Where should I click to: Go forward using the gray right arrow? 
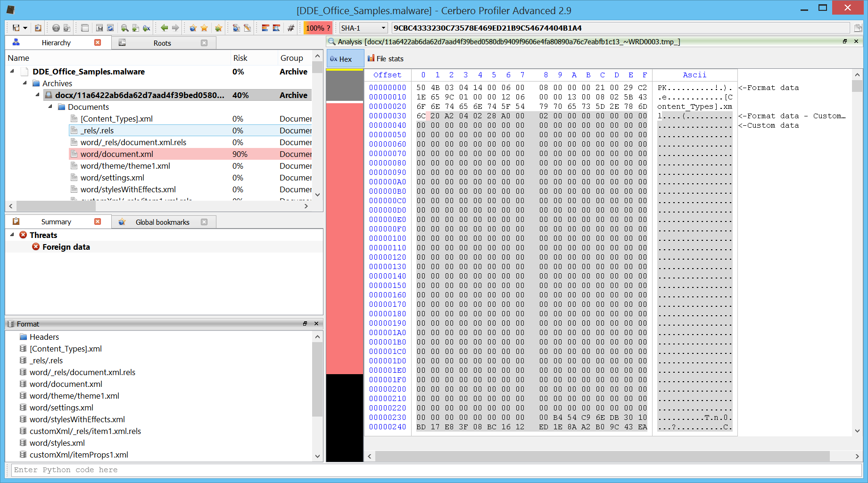point(175,28)
